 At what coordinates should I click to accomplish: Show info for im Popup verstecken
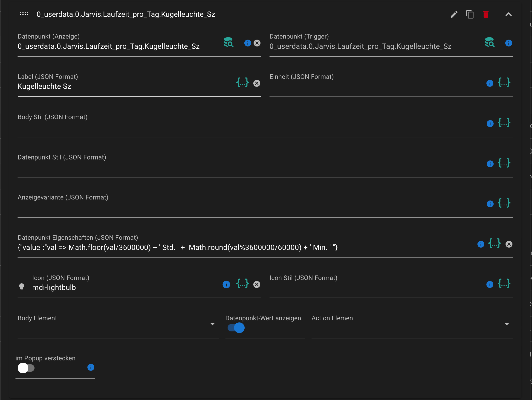(91, 367)
